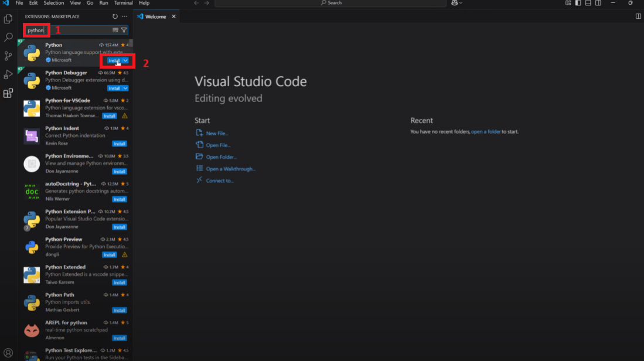Click the New File... link
The image size is (644, 361).
click(x=217, y=134)
